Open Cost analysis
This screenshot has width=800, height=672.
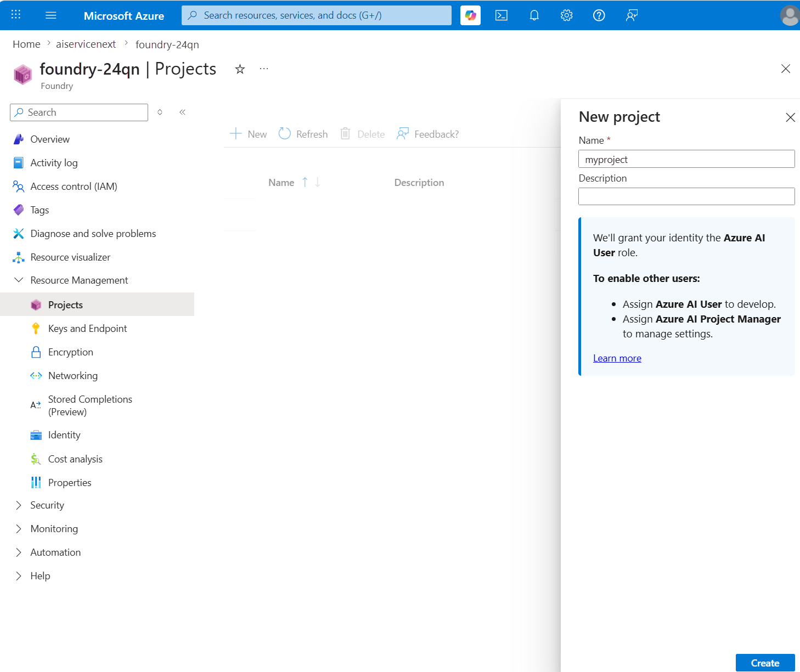pos(75,459)
